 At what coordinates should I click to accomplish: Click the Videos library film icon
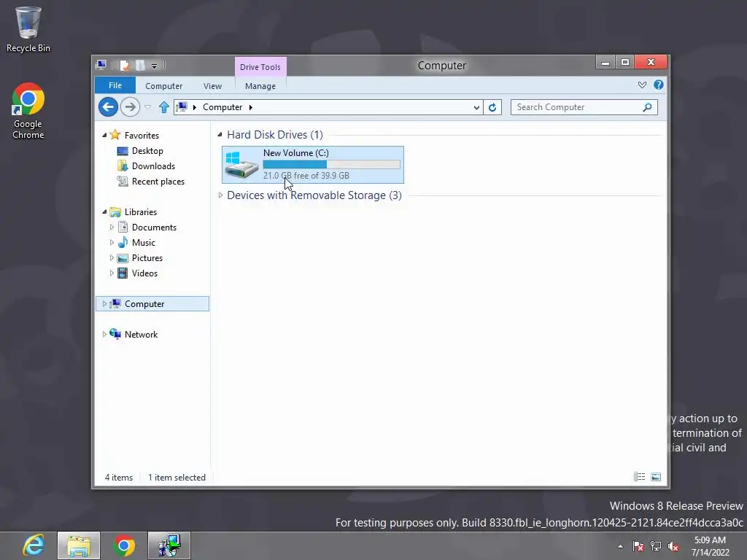click(123, 273)
